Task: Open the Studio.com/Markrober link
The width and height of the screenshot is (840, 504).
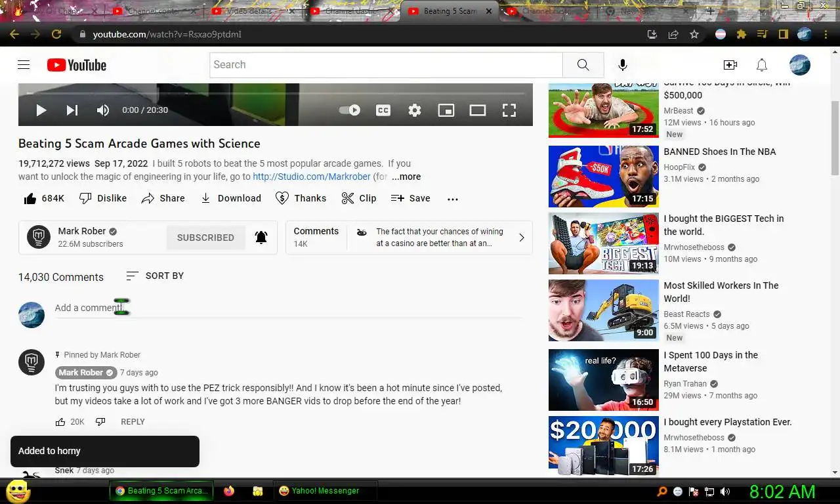Action: [x=312, y=177]
